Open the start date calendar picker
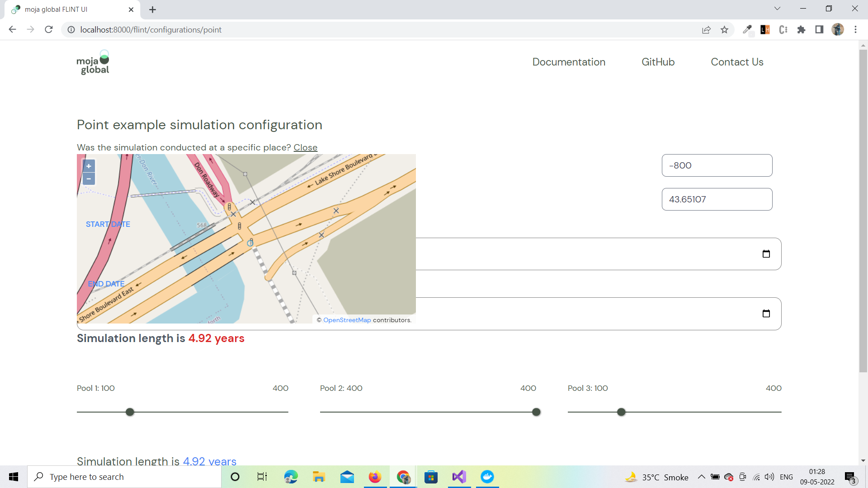This screenshot has width=868, height=488. pyautogui.click(x=766, y=253)
